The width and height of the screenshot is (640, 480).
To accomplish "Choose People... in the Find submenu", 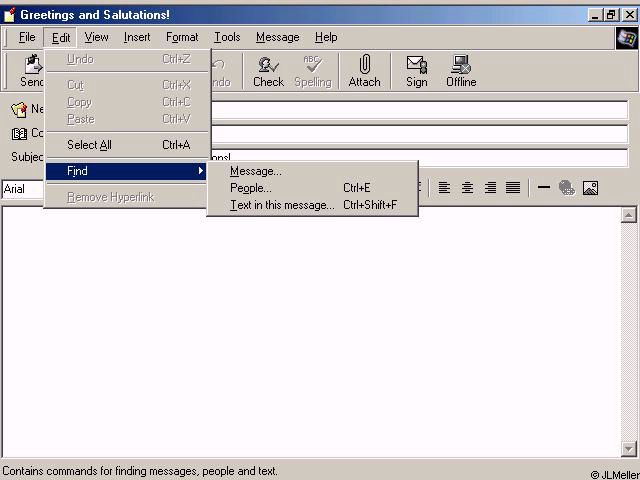I will [313, 188].
